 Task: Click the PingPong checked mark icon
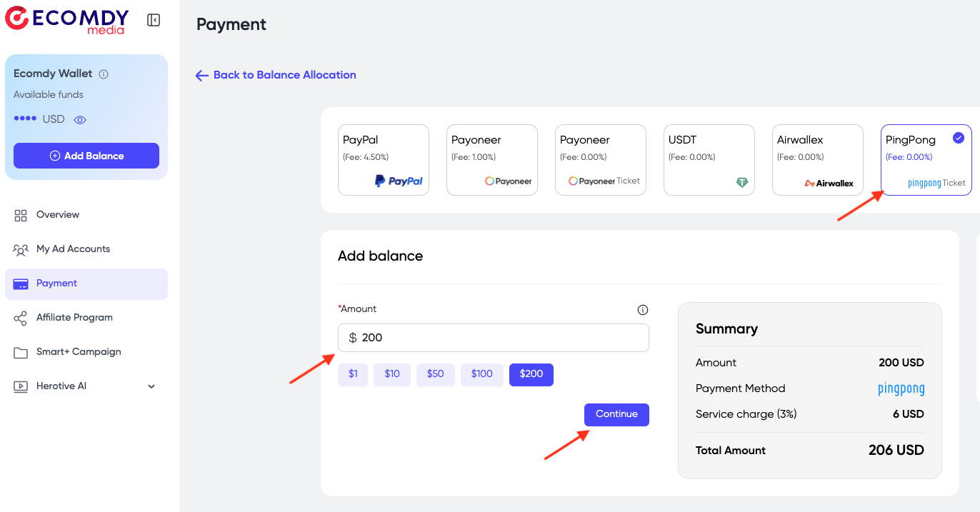pos(959,138)
